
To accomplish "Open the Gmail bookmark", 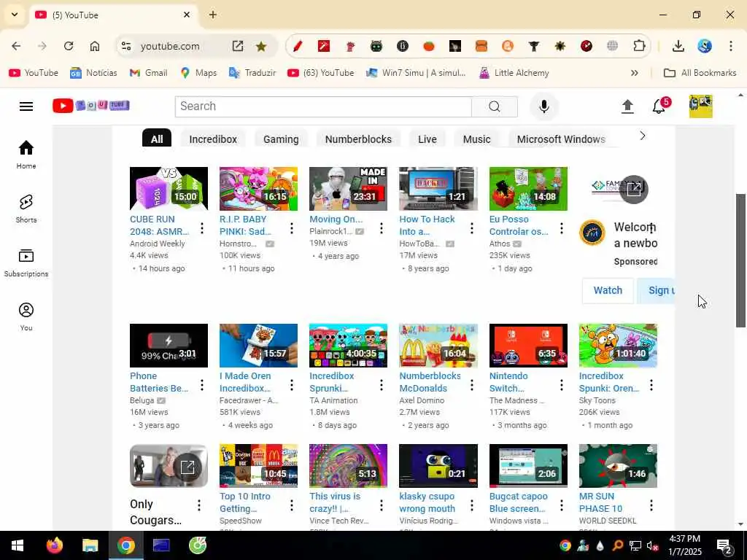I will point(149,73).
